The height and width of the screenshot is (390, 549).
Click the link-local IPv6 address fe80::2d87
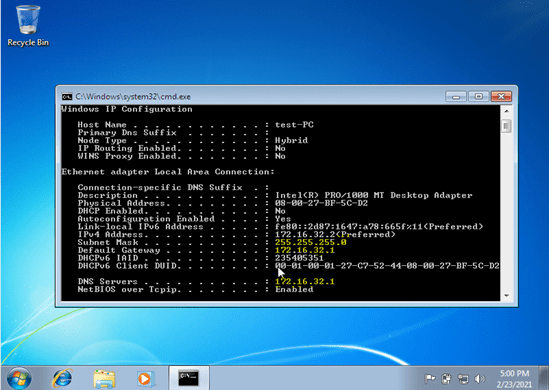click(379, 227)
